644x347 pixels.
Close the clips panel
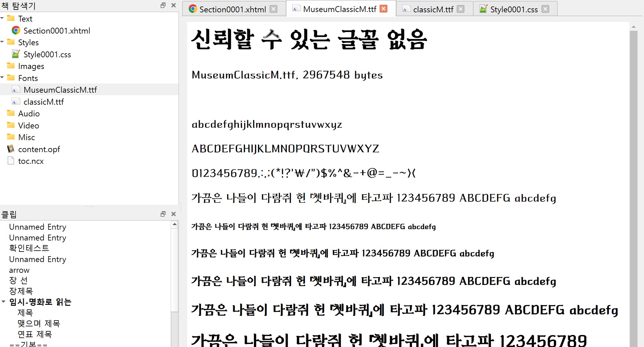click(174, 214)
